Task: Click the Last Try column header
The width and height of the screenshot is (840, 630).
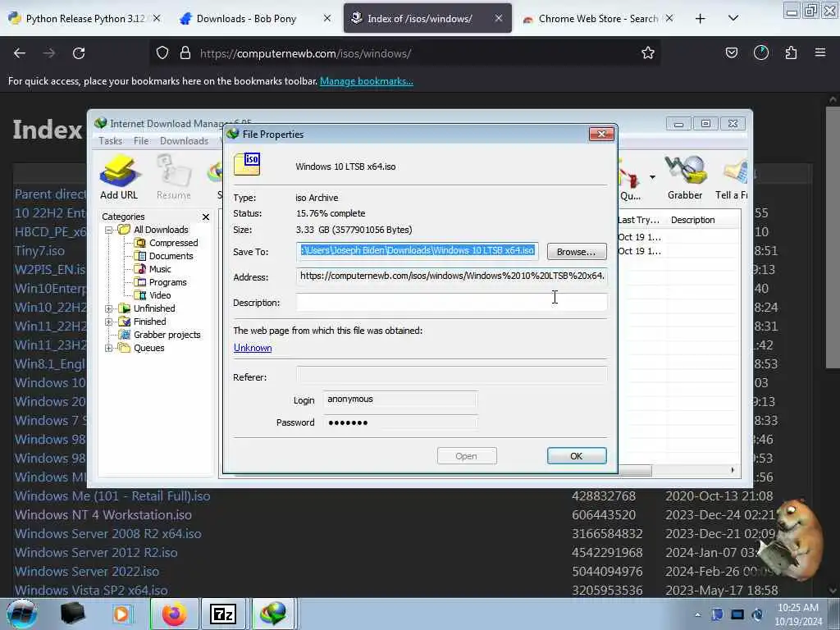Action: point(638,220)
